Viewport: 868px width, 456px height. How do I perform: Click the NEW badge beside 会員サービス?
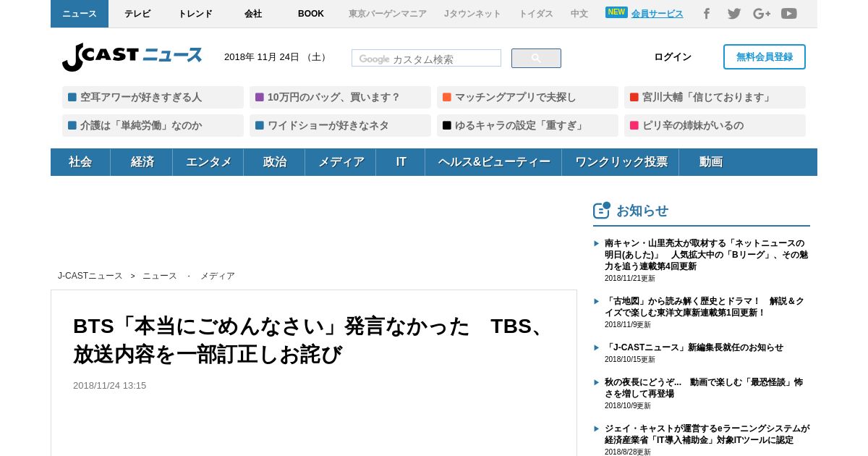[x=616, y=12]
